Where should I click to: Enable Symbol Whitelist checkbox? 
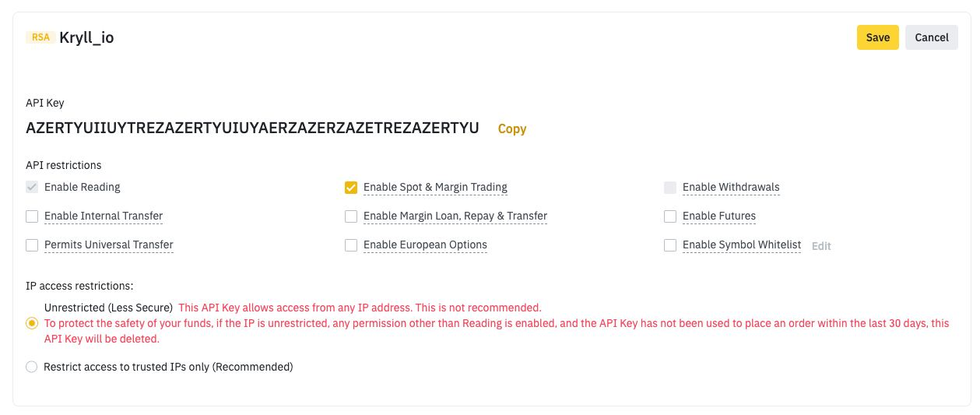670,244
